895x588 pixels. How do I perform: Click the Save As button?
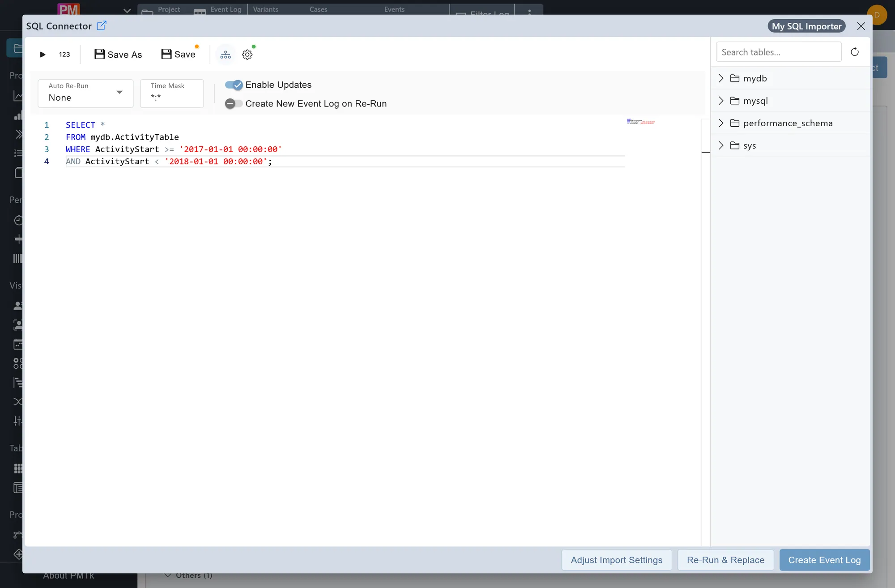coord(118,55)
